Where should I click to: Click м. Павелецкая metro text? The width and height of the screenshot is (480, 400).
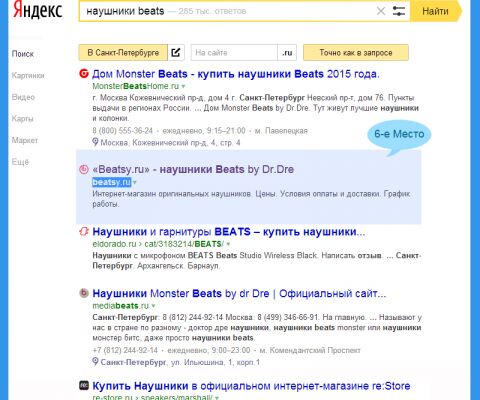point(281,131)
